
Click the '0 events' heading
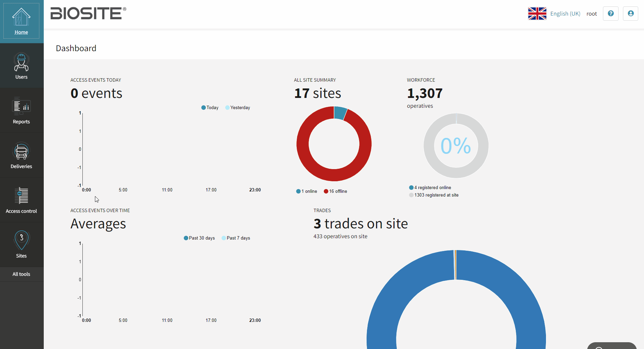[x=96, y=93]
